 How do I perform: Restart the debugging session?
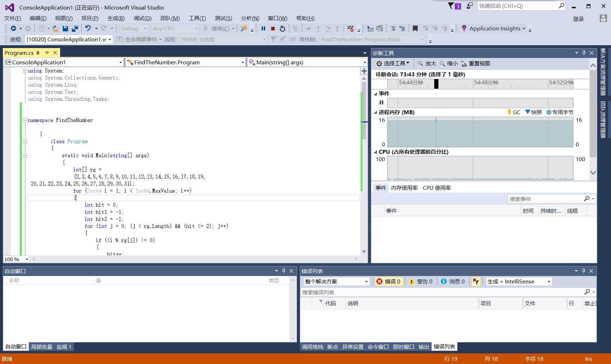(x=283, y=29)
